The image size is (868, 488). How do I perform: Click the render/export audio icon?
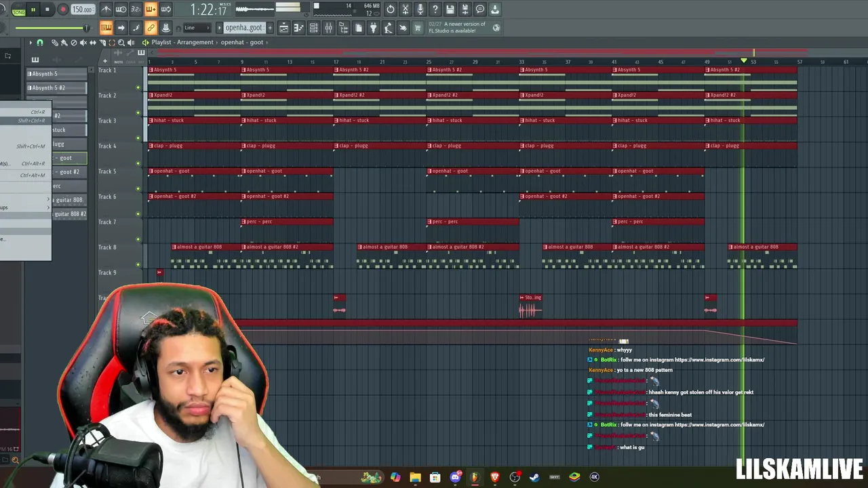pos(465,9)
